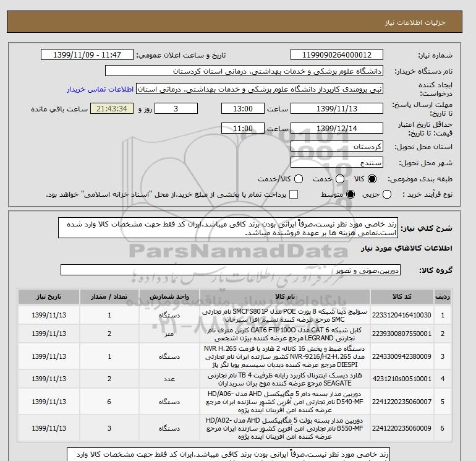Click the عدد unit cell in row 4
476x461 pixels.
coord(169,379)
